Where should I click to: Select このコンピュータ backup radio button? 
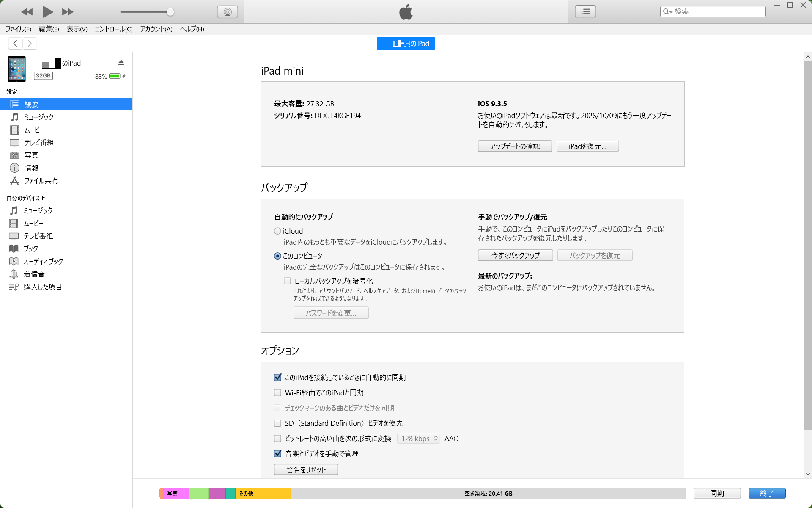pos(277,256)
